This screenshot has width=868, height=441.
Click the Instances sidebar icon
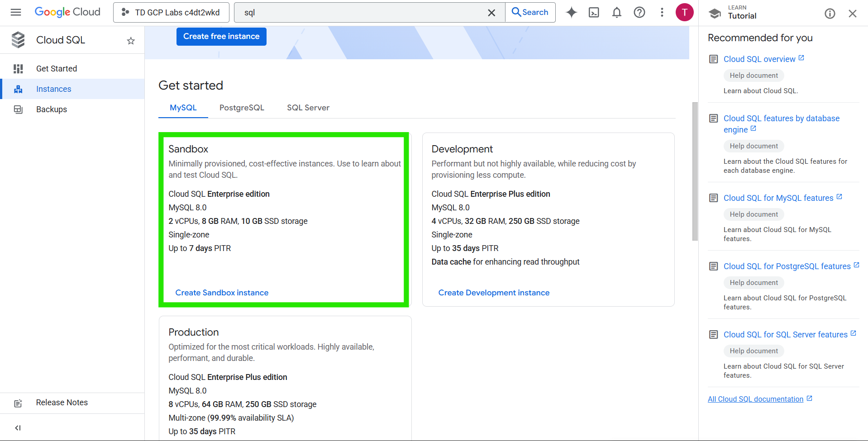click(18, 89)
